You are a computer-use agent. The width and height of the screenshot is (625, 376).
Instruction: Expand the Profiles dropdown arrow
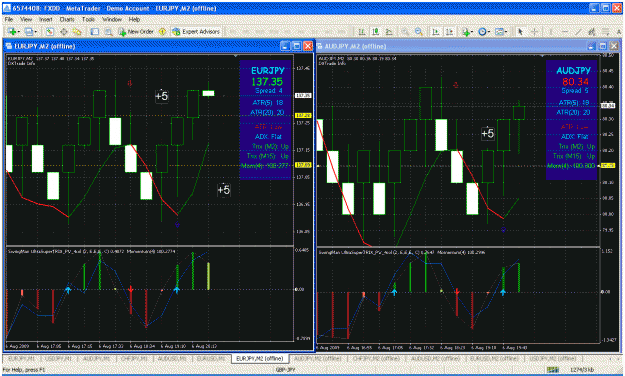pos(35,31)
